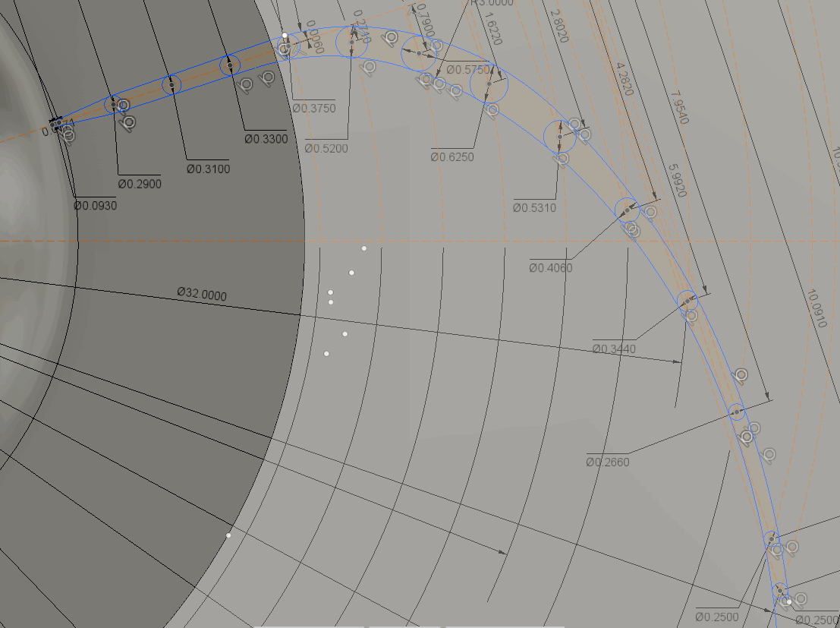This screenshot has width=840, height=628.
Task: Click a white sketch point in the center region
Action: [351, 273]
